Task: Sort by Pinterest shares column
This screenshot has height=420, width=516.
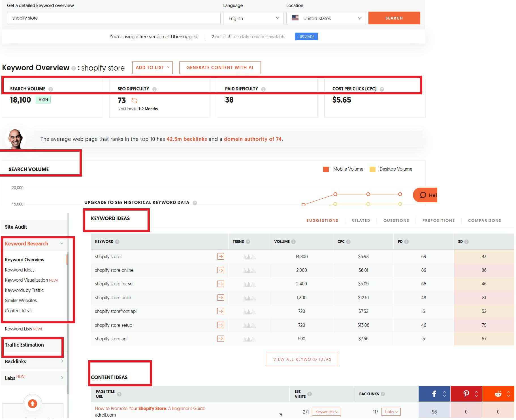Action: click(476, 394)
